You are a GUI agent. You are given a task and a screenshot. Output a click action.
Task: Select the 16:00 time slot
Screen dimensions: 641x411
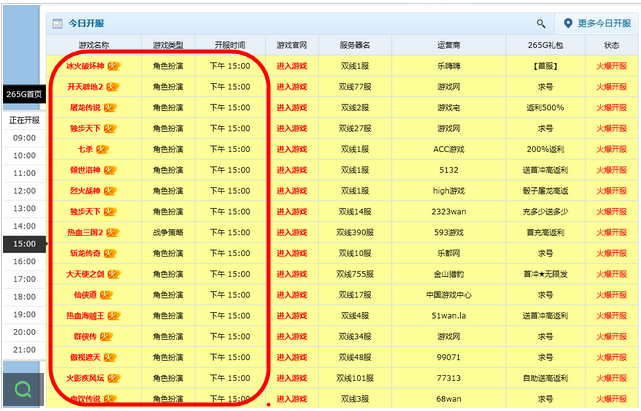25,261
